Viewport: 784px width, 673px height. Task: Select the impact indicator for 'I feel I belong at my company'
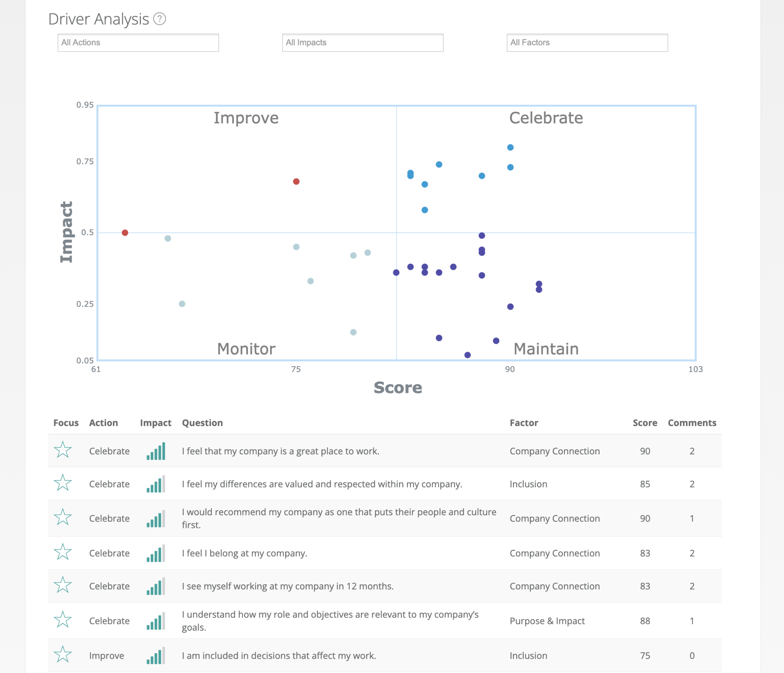pos(155,553)
